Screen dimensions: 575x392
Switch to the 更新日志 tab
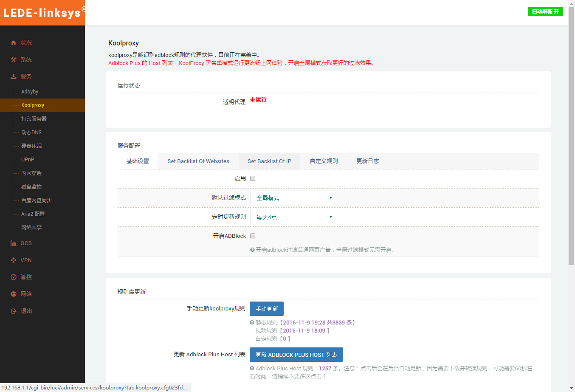(x=367, y=161)
